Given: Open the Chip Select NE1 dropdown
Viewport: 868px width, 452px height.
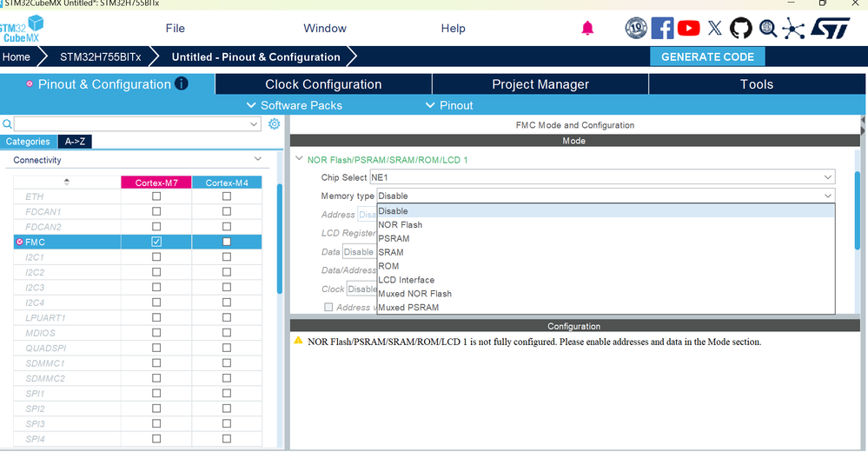Looking at the screenshot, I should [602, 177].
